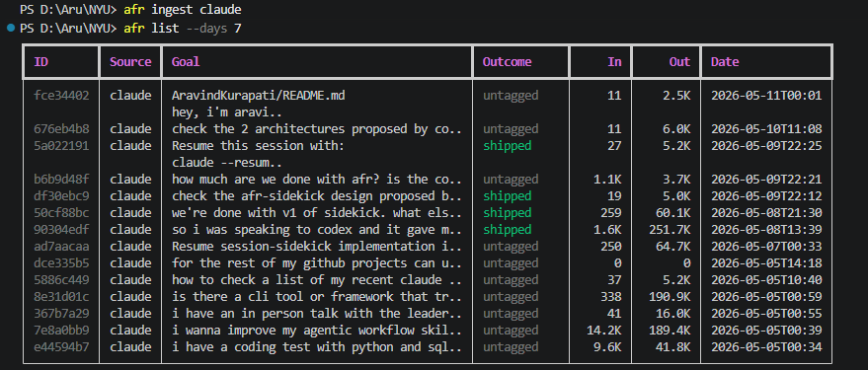Click session ID fce34402
Screen dimensions: 868x370
point(61,95)
